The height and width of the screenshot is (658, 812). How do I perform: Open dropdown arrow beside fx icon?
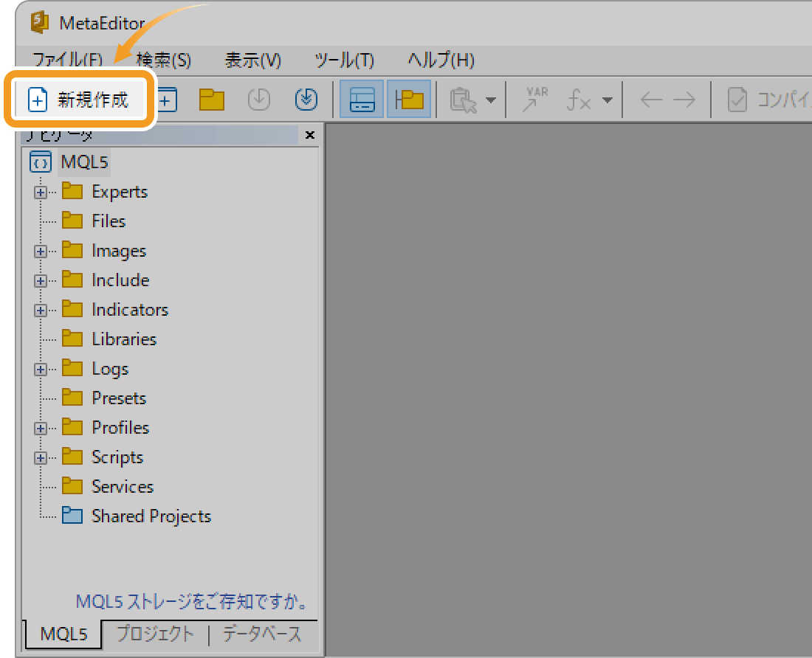[x=608, y=100]
